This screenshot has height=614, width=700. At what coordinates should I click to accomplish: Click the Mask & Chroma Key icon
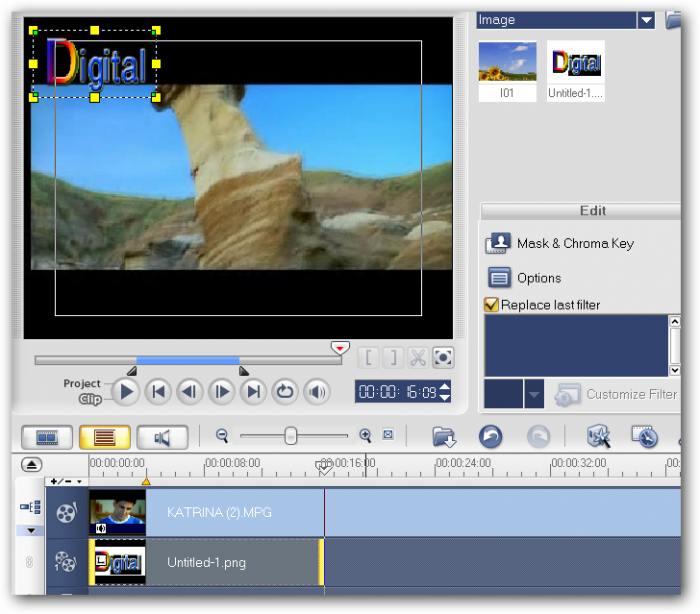click(x=498, y=243)
